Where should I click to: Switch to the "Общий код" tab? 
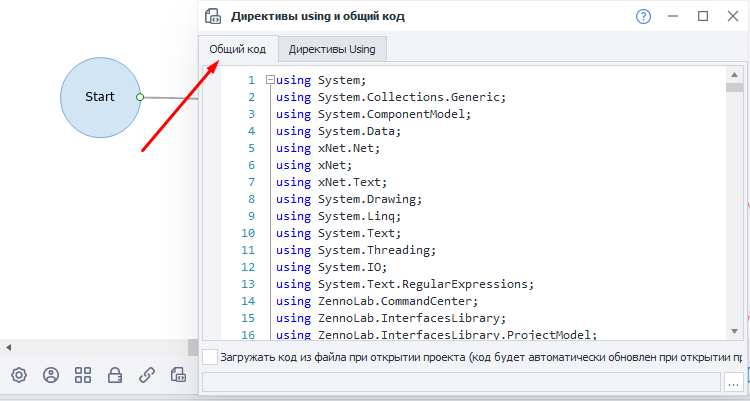[x=237, y=49]
